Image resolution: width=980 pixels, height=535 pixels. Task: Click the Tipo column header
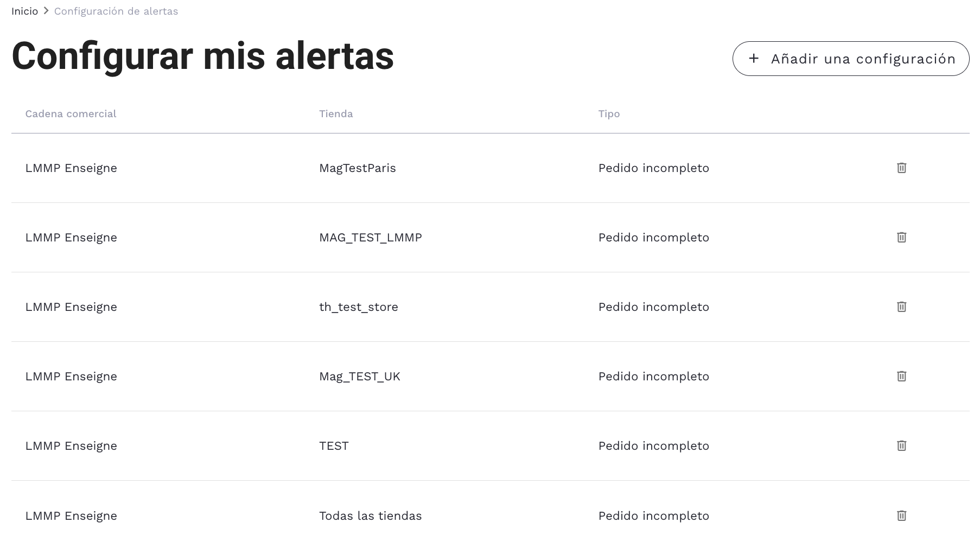pyautogui.click(x=609, y=114)
